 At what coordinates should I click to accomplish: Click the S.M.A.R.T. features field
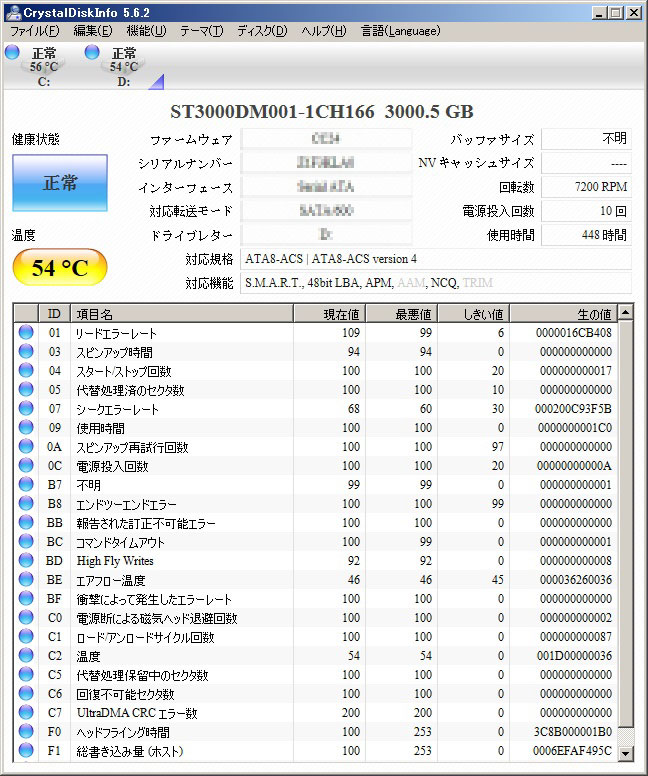[x=436, y=283]
